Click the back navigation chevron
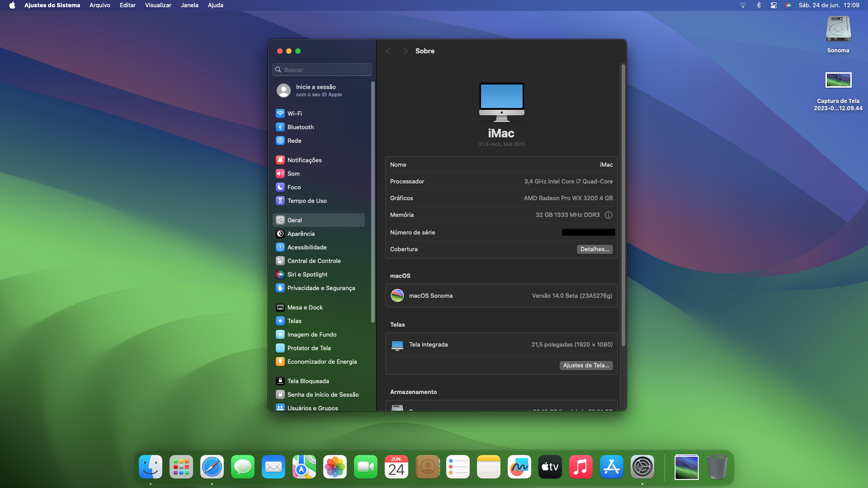Viewport: 868px width, 488px height. pyautogui.click(x=388, y=51)
